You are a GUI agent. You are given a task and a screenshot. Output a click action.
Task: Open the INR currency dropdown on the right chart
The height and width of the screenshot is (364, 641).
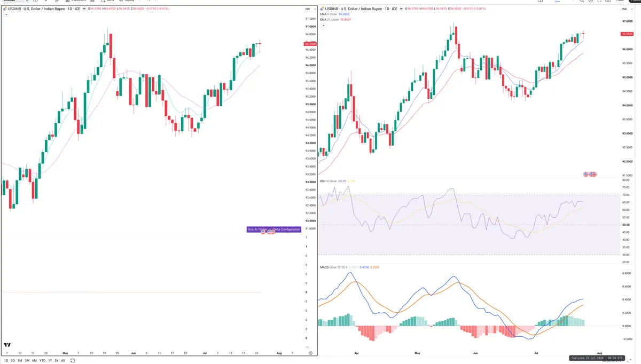coord(628,10)
